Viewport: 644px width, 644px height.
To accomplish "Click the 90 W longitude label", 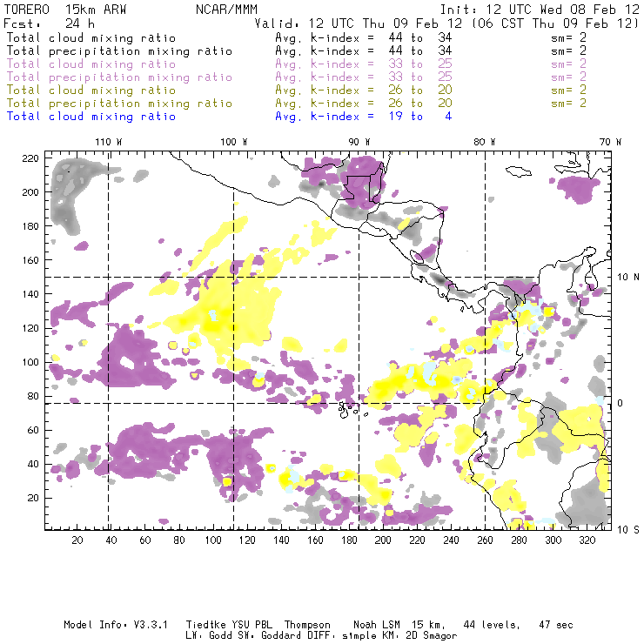I will click(359, 142).
